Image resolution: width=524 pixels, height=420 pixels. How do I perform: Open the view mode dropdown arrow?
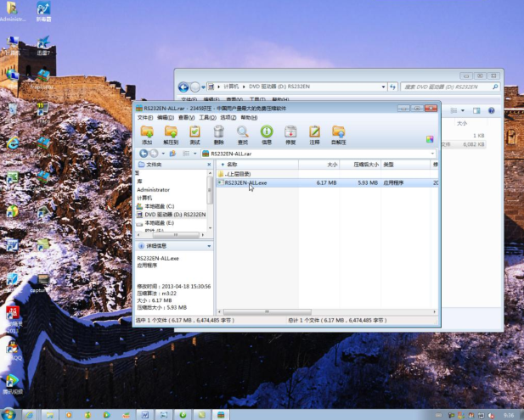coord(194,154)
